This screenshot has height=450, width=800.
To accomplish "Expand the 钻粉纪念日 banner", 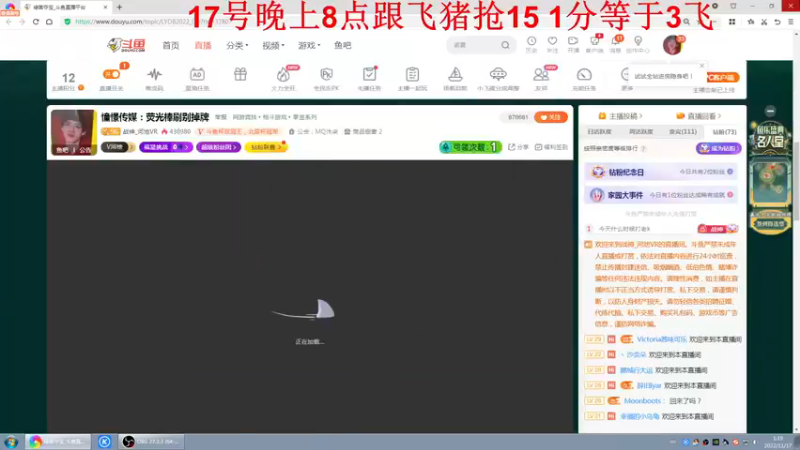I will pos(661,172).
